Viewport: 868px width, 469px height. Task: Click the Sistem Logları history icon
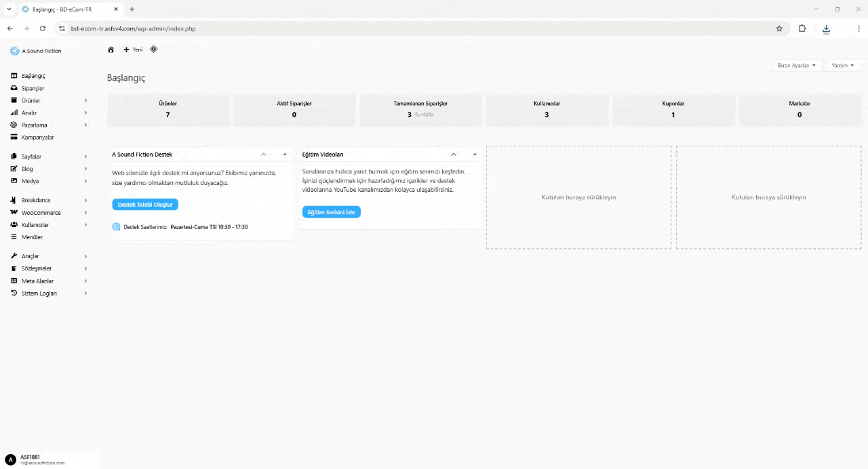(14, 293)
